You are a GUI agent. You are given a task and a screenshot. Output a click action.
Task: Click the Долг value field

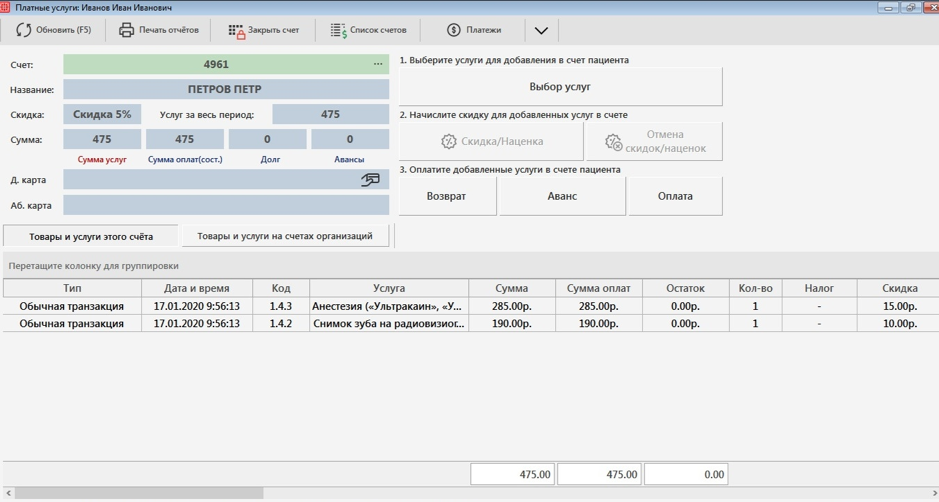(267, 139)
